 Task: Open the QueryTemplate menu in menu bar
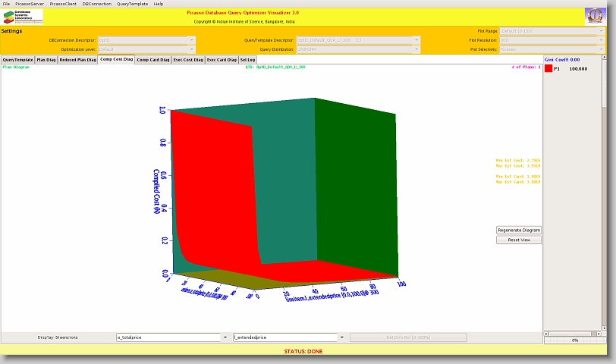coord(132,4)
